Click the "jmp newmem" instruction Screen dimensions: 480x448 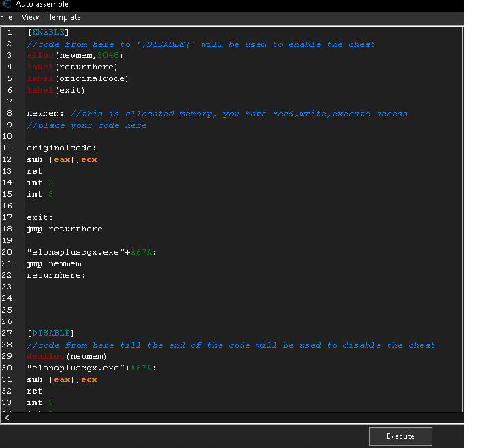coord(54,264)
